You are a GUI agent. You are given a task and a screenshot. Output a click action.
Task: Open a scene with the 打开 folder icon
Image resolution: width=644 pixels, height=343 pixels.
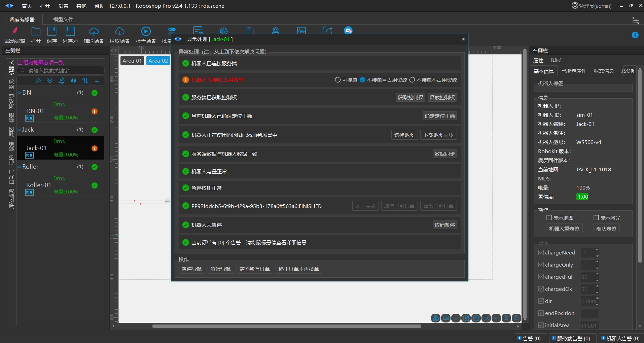[36, 31]
